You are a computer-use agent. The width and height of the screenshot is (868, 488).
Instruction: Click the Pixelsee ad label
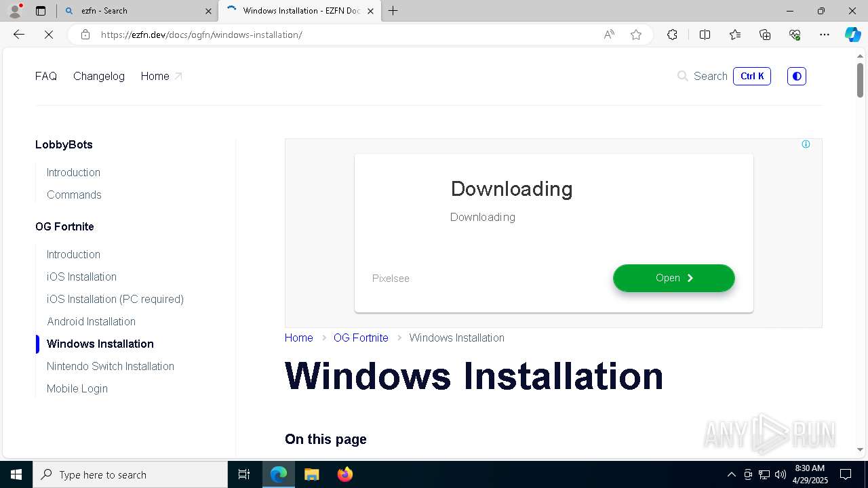(x=391, y=279)
